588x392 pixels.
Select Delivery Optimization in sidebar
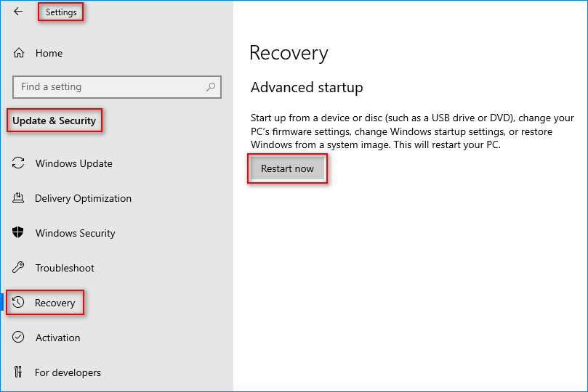tap(84, 198)
